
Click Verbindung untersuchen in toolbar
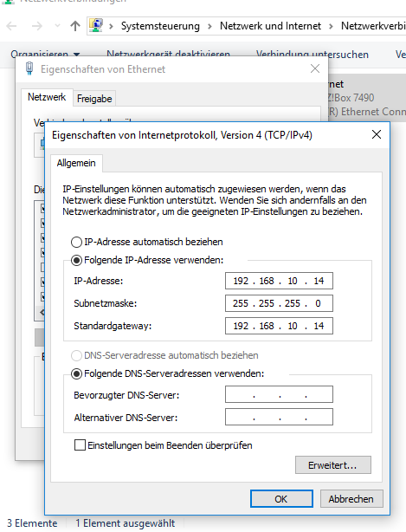click(x=313, y=54)
